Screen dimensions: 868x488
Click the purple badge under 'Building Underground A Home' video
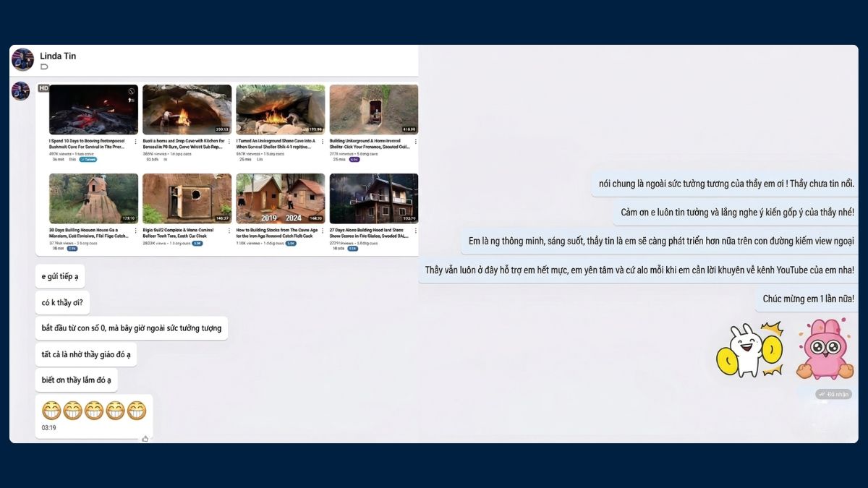click(x=354, y=159)
